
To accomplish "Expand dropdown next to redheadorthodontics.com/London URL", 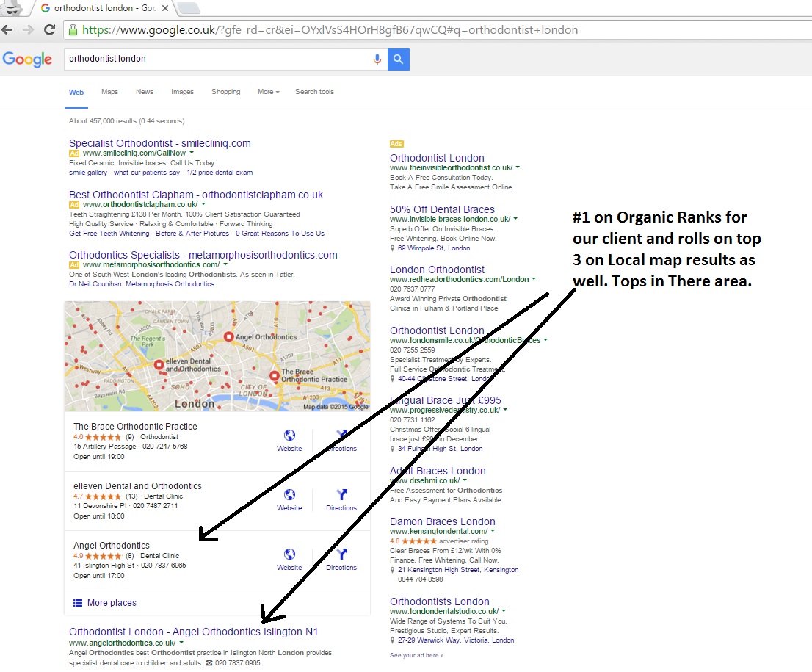I will (x=534, y=279).
